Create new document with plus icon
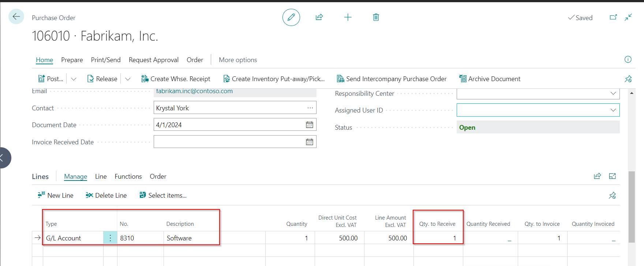The image size is (644, 266). pyautogui.click(x=348, y=17)
